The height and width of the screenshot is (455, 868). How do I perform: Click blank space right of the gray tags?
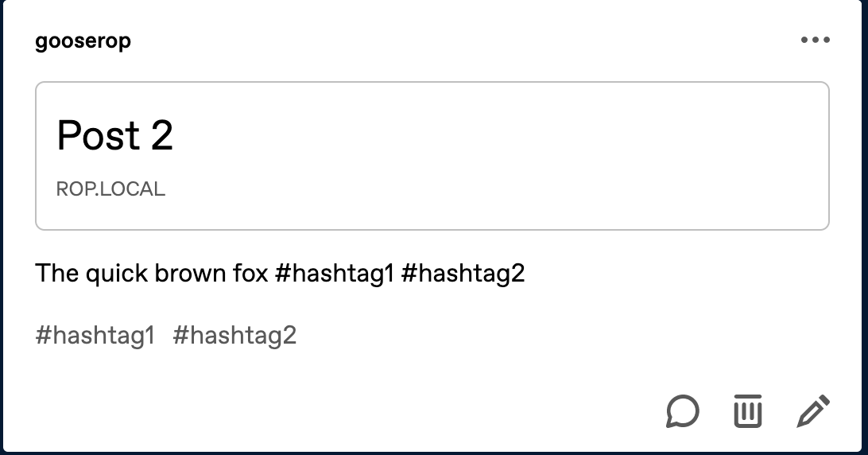point(556,335)
